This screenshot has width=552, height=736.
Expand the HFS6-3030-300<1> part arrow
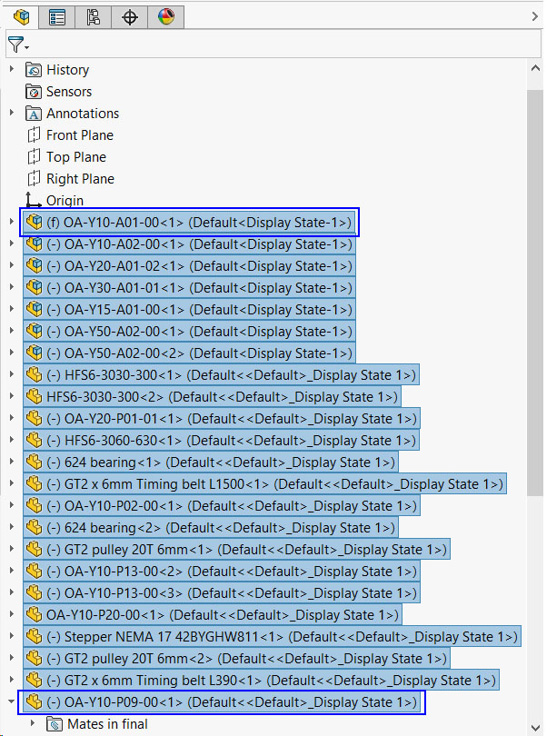pos(12,375)
